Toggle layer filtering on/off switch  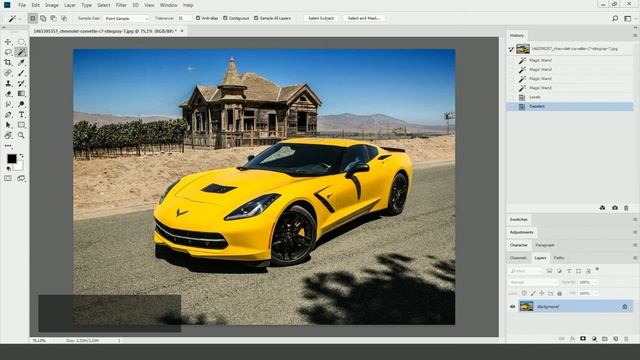point(597,269)
